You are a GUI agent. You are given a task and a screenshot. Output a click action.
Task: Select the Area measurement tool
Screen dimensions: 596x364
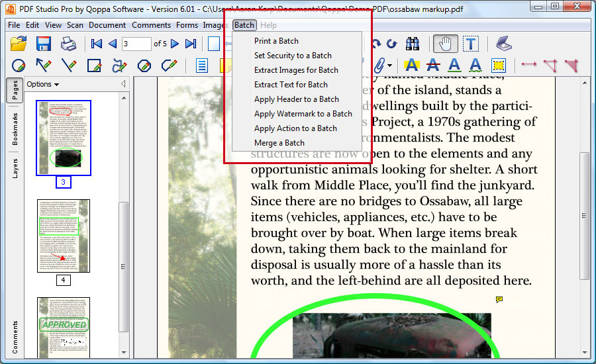571,66
